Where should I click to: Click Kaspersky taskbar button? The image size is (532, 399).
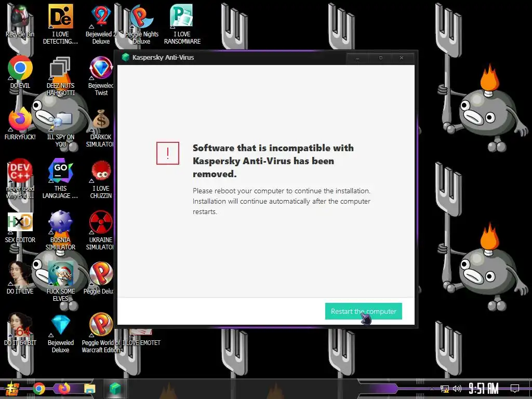[115, 389]
